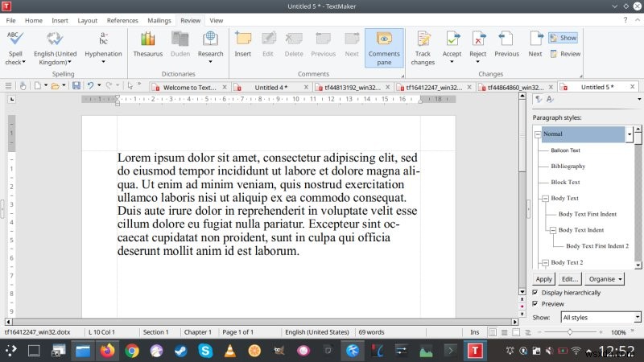The width and height of the screenshot is (644, 362).
Task: Collapse the Body Text style branch
Action: pos(546,198)
